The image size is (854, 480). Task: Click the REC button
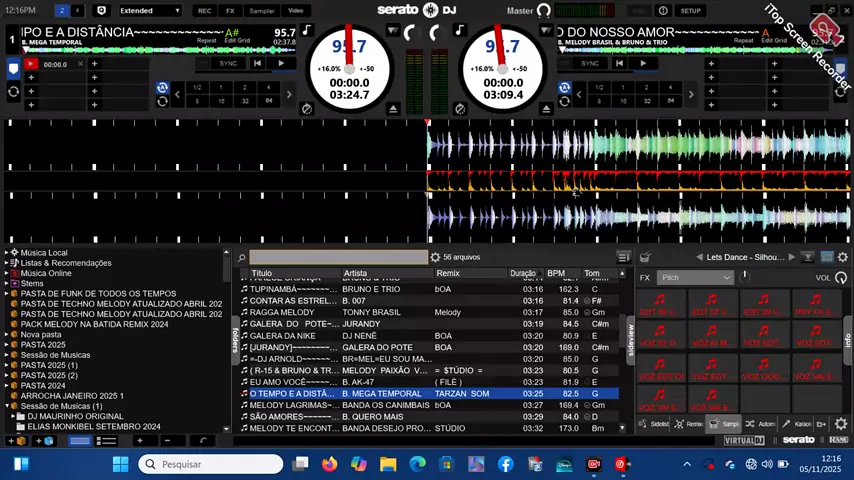pos(205,10)
